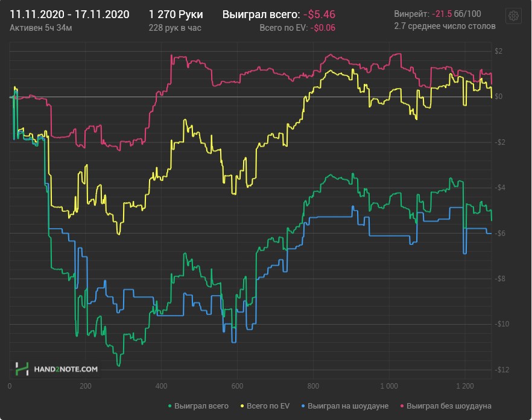532x420 pixels.
Task: Hide the Выиграл на шоудауне series label
Action: click(x=348, y=406)
